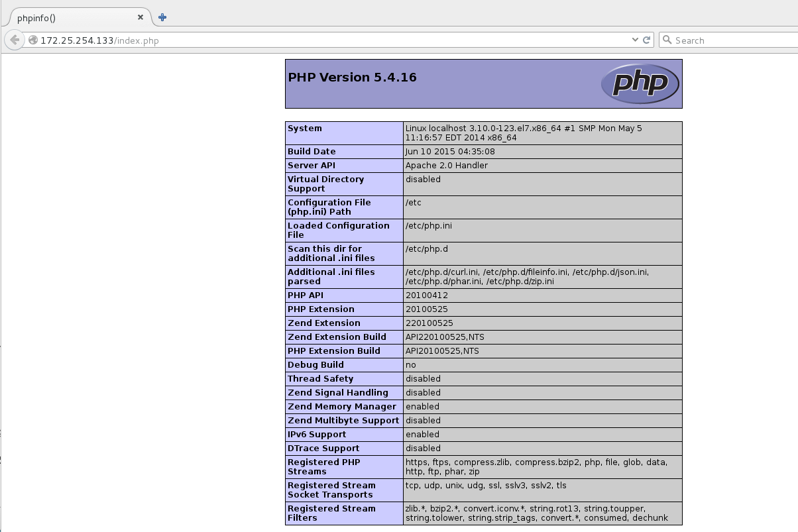Viewport: 798px width, 532px height.
Task: Close the phpinfo() tab
Action: pyautogui.click(x=140, y=18)
